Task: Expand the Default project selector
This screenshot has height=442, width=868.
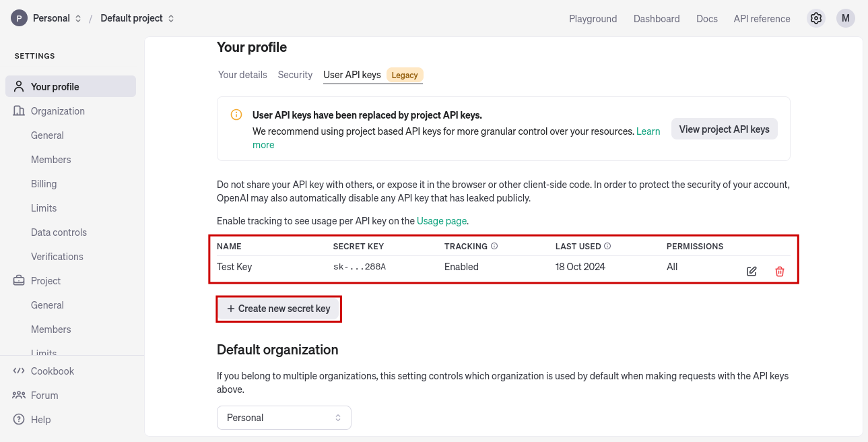Action: click(x=137, y=18)
